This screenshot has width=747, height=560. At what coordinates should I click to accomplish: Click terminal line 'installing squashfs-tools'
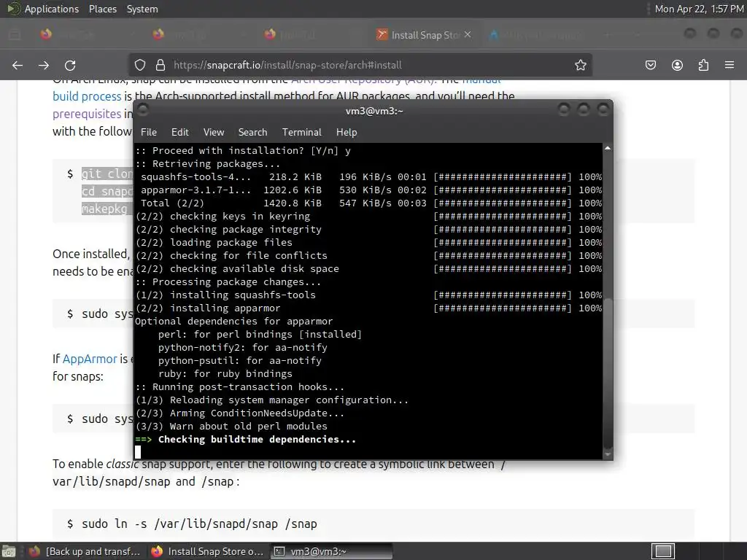coord(243,295)
